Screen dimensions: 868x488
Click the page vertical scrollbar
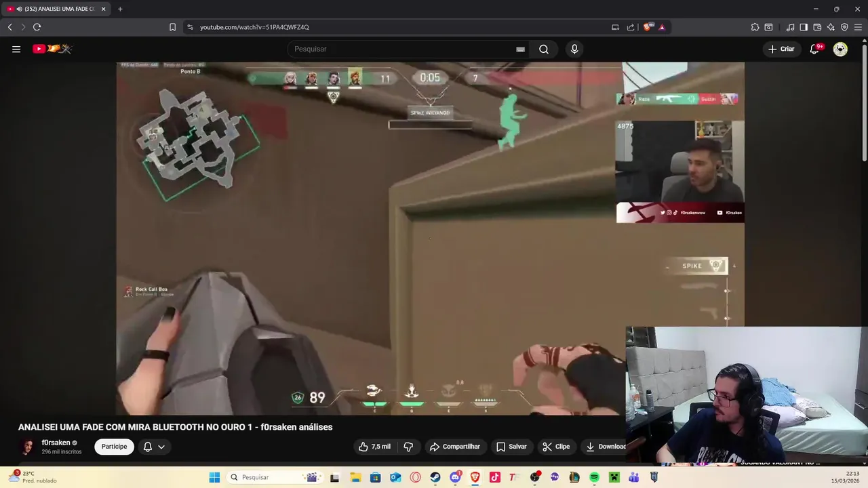tap(864, 102)
